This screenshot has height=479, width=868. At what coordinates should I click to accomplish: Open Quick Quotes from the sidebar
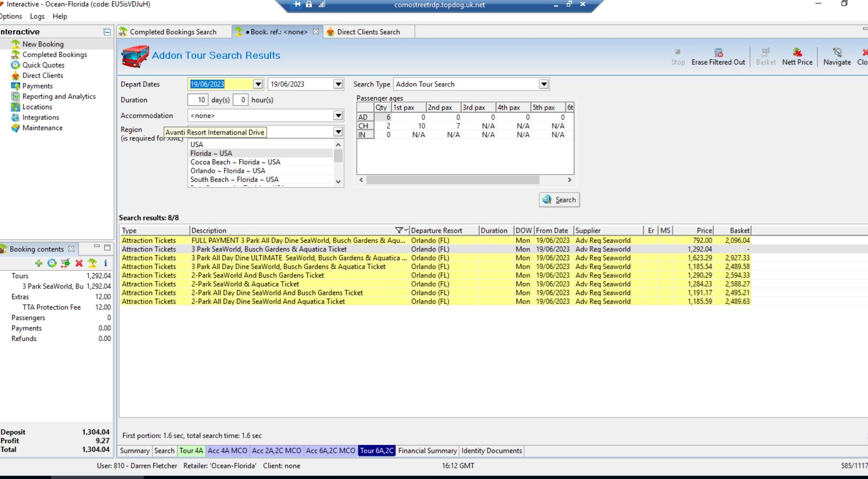[x=43, y=65]
